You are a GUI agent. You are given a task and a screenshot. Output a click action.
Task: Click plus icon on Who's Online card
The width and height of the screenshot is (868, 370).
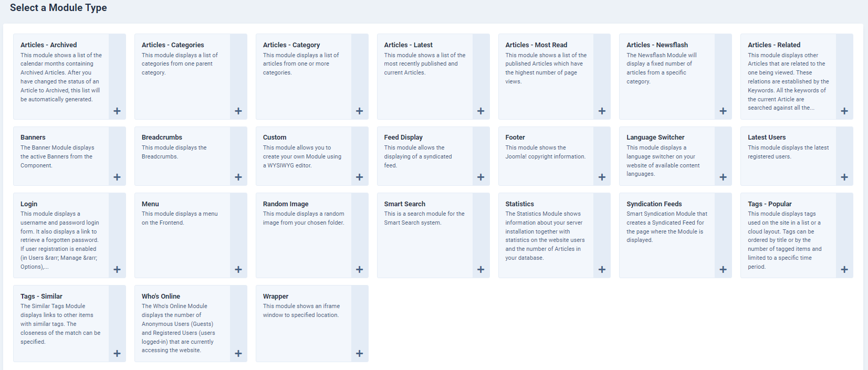(x=238, y=353)
